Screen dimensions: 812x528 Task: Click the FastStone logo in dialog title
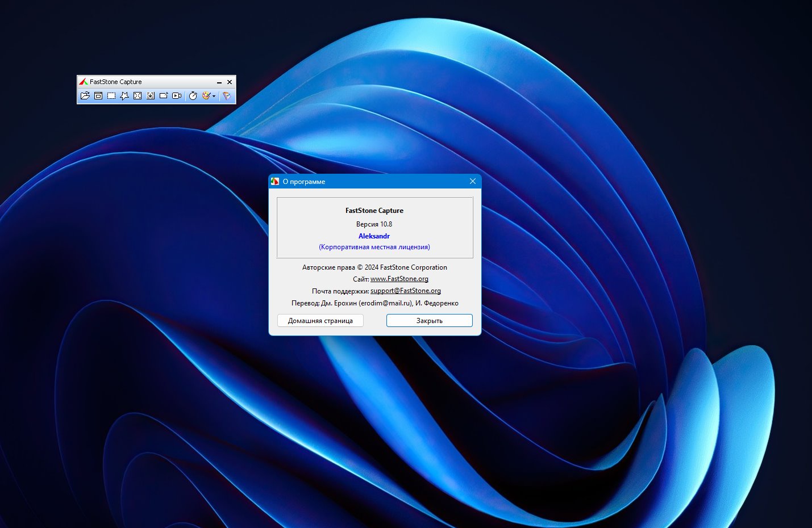coord(275,182)
